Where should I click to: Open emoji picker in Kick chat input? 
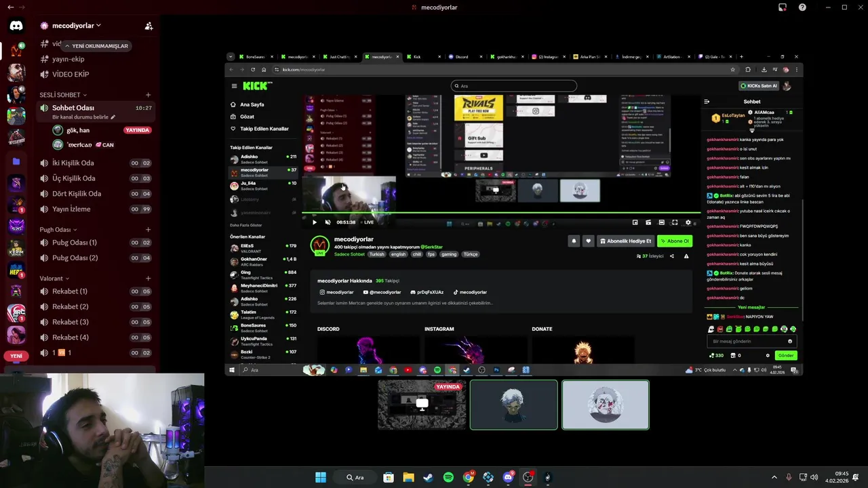[x=790, y=342]
